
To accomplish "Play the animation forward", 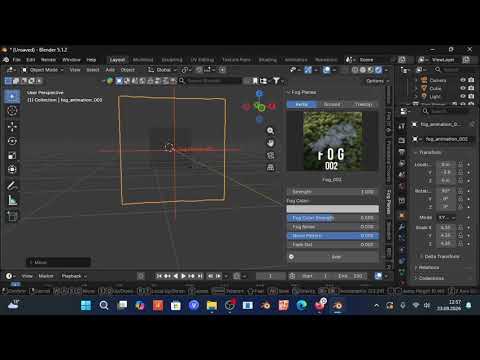I will [183, 276].
